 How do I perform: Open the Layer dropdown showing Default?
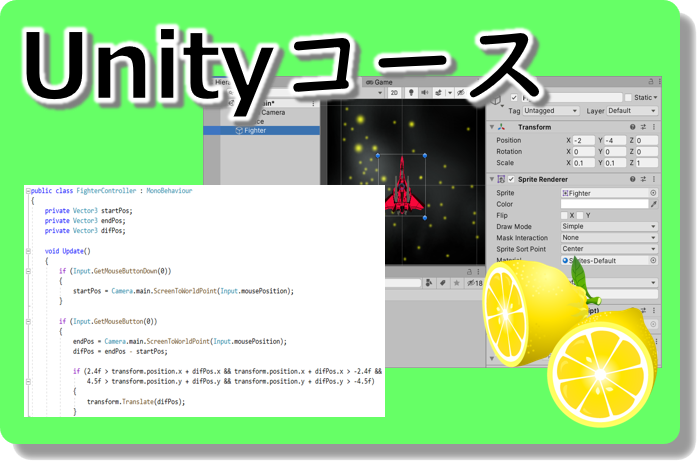(632, 111)
